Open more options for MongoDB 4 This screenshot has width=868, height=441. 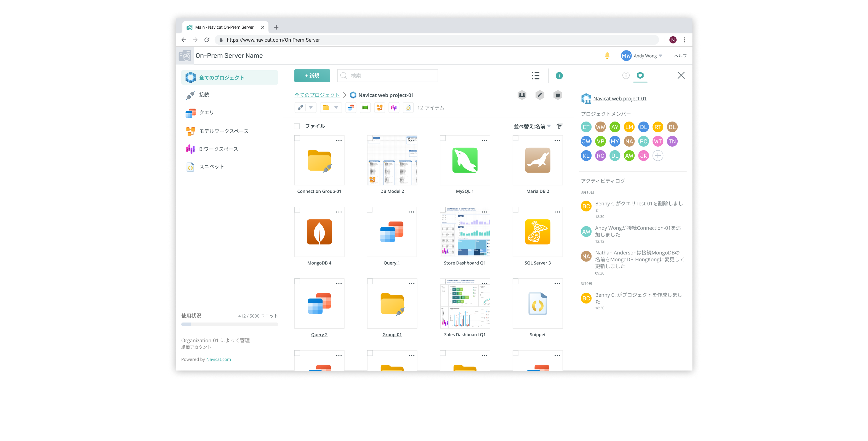click(339, 212)
